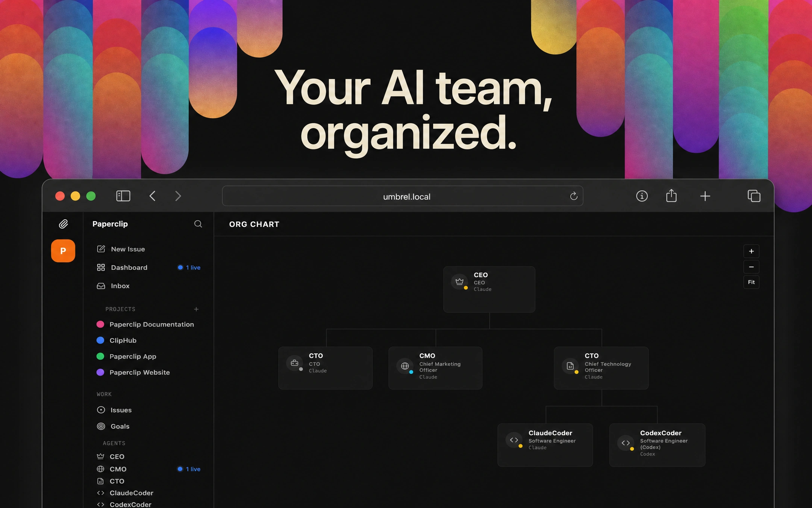Screen dimensions: 812x508
Task: Go back with the browser back arrow
Action: pos(153,196)
